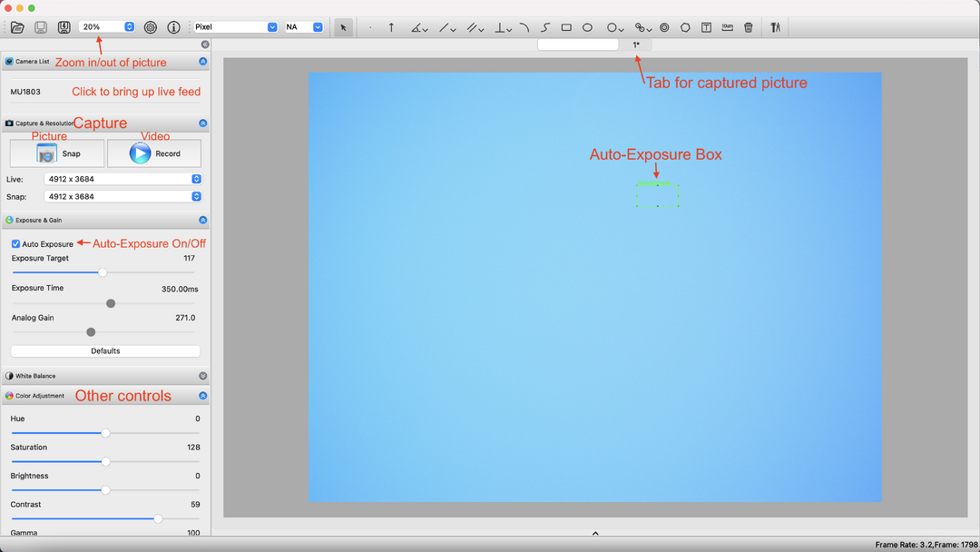Expand the White Balance panel
Screen dimensions: 980x552
(202, 375)
